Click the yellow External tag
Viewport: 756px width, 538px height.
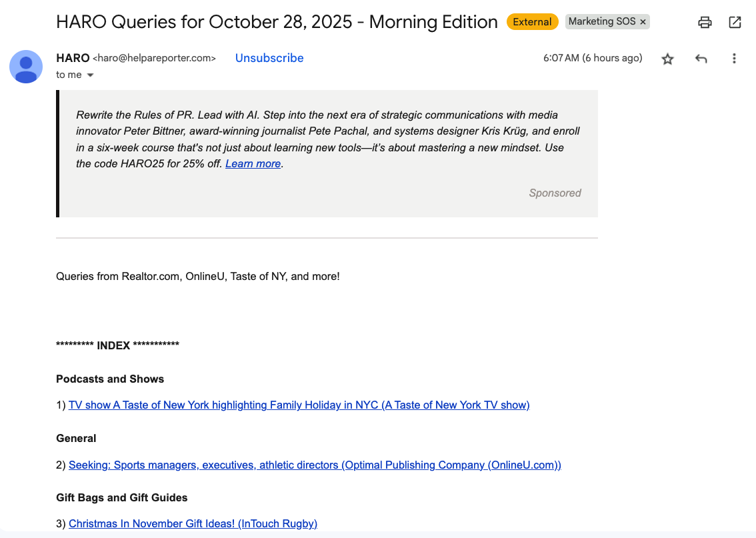pos(532,22)
